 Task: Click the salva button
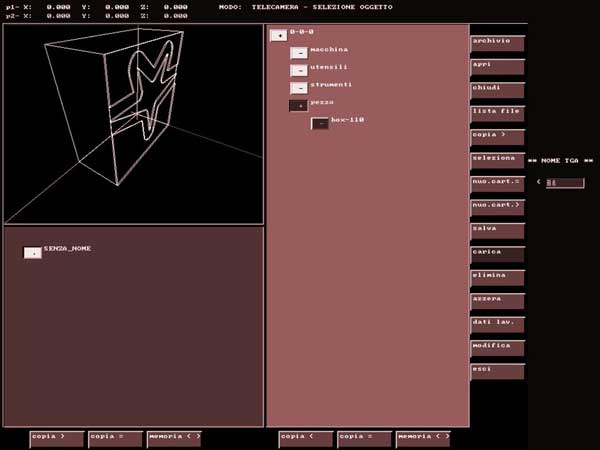[x=497, y=232]
